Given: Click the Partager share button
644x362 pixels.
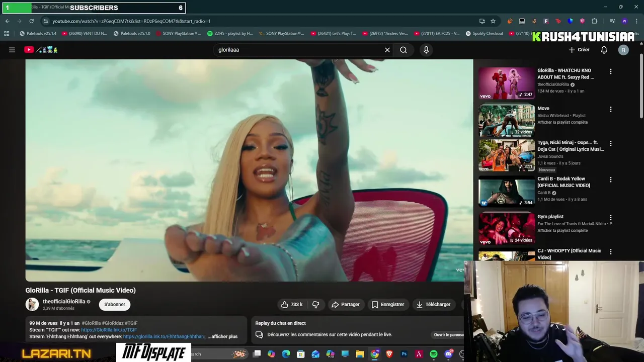Looking at the screenshot, I should [345, 304].
